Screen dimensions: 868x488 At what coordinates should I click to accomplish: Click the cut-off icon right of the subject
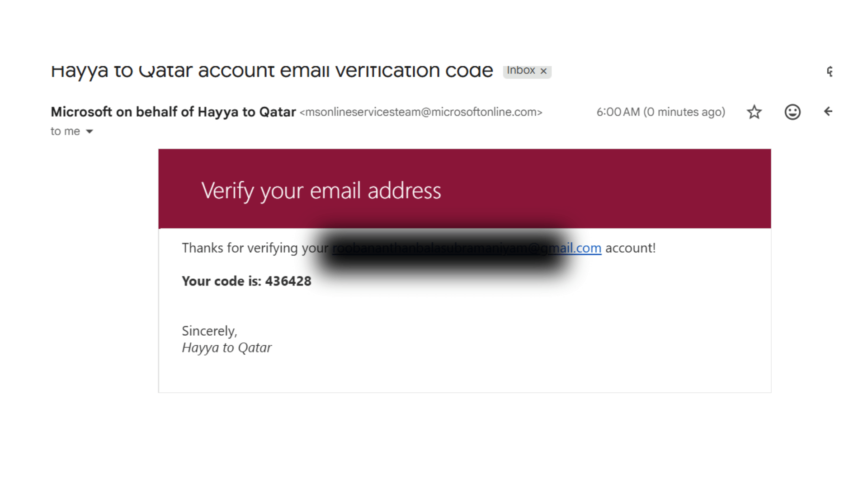click(830, 71)
